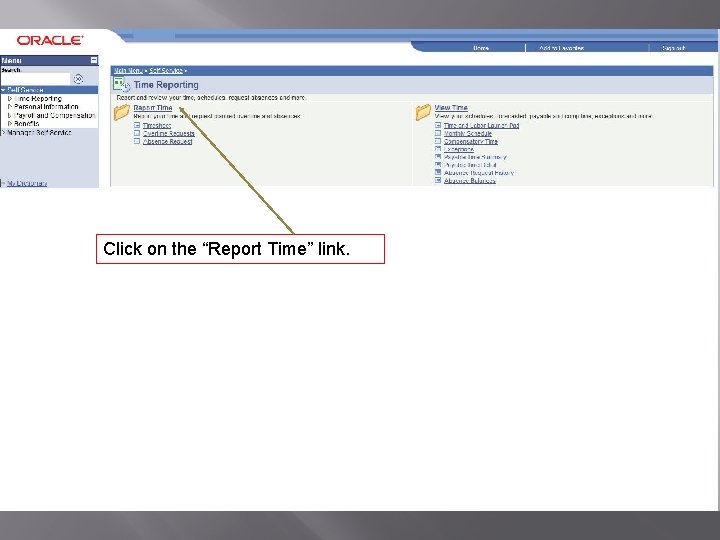Click the Oracle logo
The height and width of the screenshot is (540, 720).
pyautogui.click(x=50, y=40)
